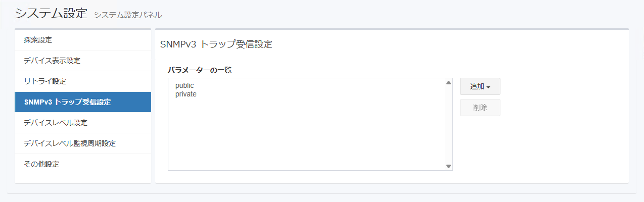Click the システム設定パネル subtitle text

coord(128,15)
